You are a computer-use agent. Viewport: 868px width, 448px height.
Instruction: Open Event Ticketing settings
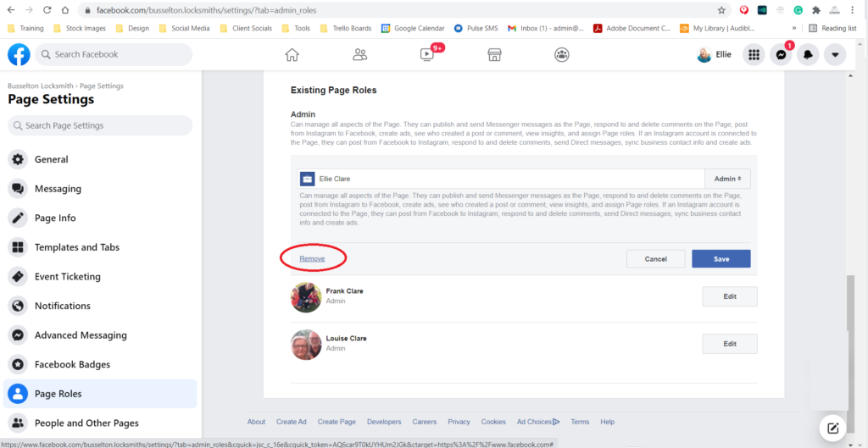pos(100,277)
